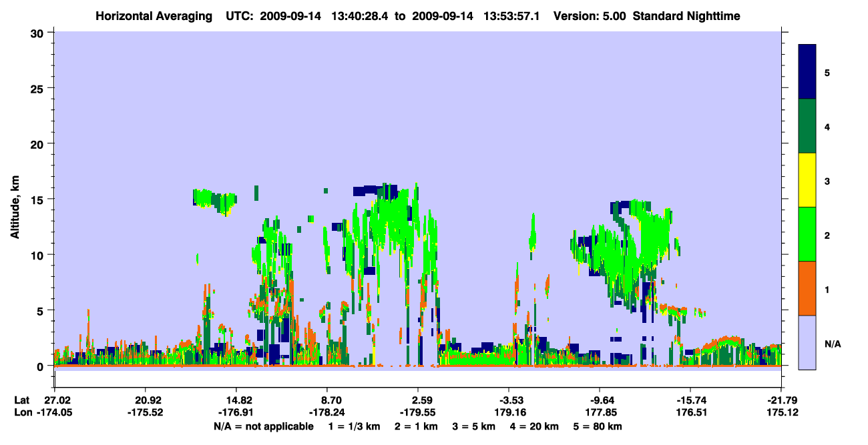Click the longitude value '176.51'
The width and height of the screenshot is (868, 445).
(x=690, y=413)
